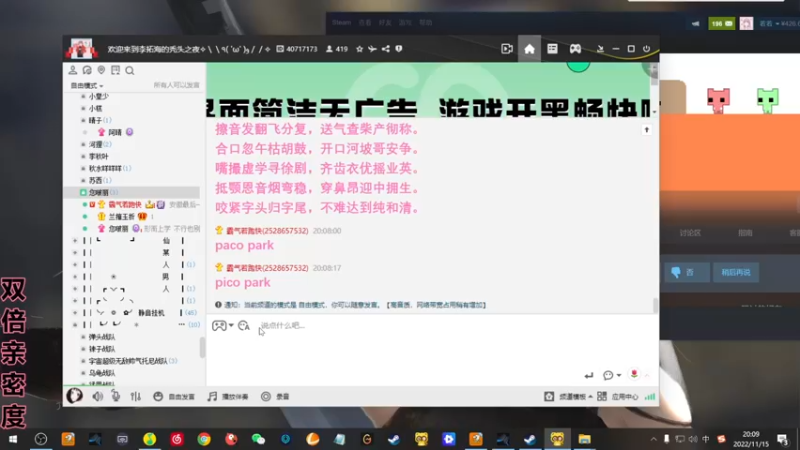Click the shield report icon in title bar
Image resolution: width=800 pixels, height=450 pixels.
pyautogui.click(x=399, y=49)
